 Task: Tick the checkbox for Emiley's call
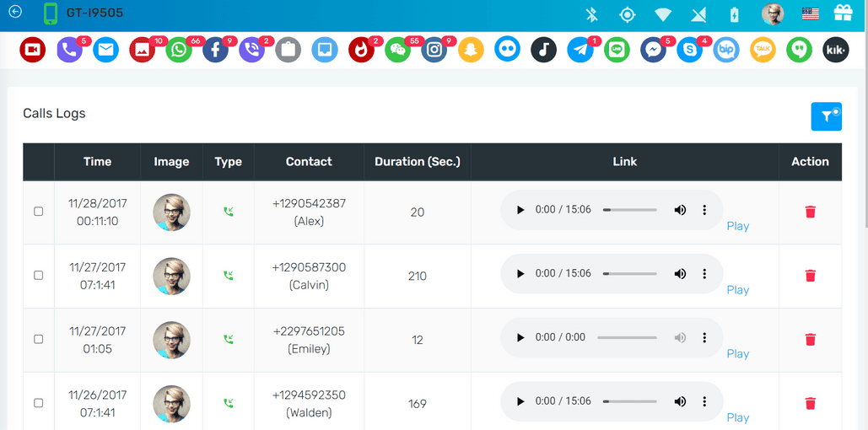click(x=39, y=339)
